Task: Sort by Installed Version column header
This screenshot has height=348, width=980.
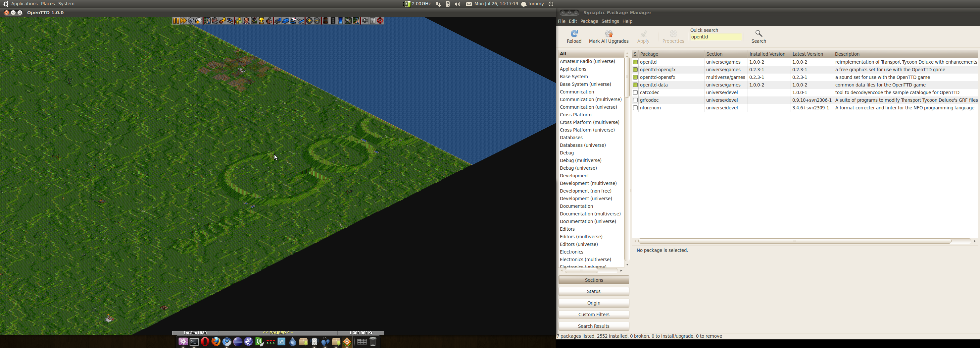Action: coord(769,54)
